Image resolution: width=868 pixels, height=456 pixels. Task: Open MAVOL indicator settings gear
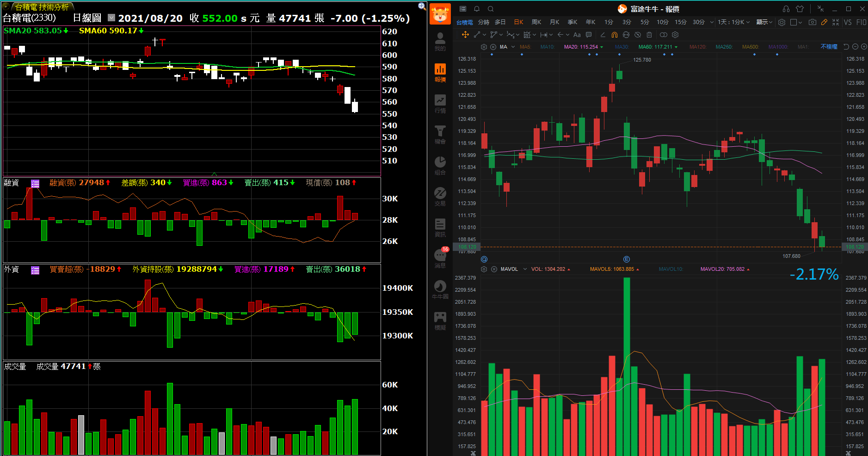click(484, 269)
